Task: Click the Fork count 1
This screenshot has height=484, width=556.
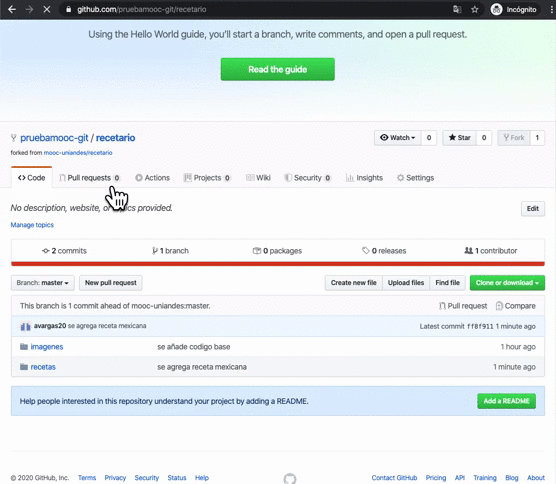Action: [537, 138]
